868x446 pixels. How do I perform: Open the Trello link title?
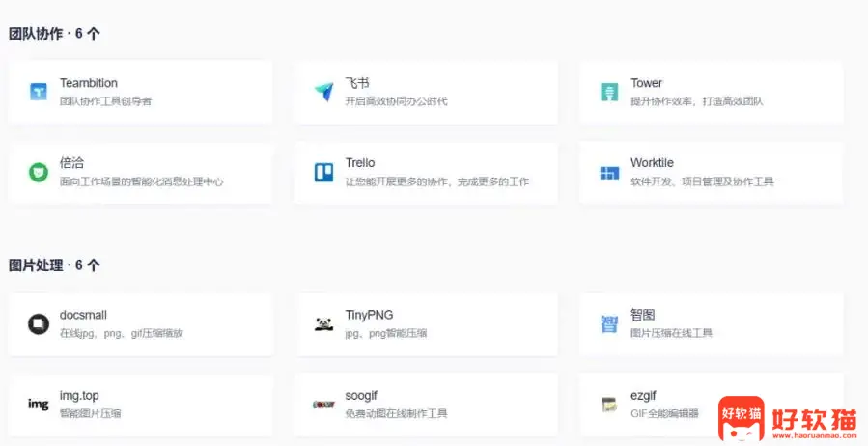pyautogui.click(x=360, y=163)
